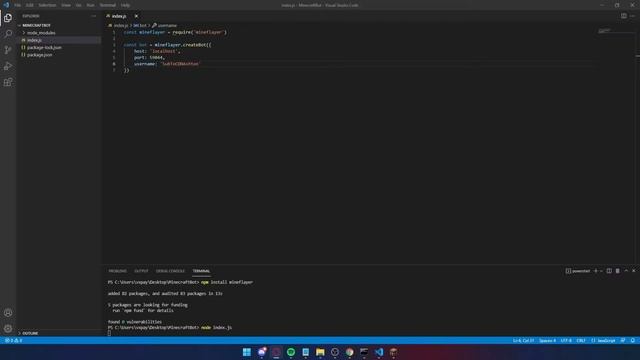
Task: Open the View menu
Action: [x=66, y=5]
